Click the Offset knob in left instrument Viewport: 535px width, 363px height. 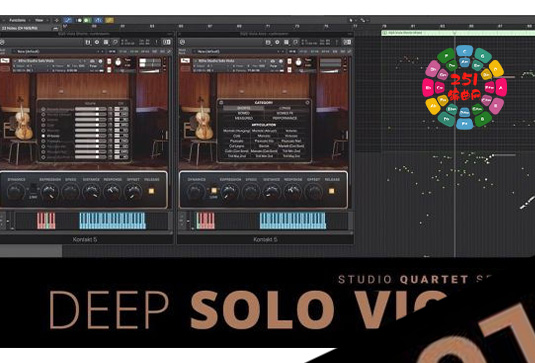133,192
